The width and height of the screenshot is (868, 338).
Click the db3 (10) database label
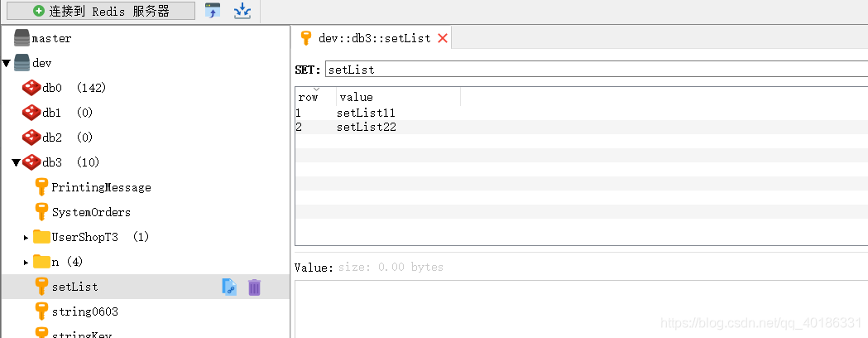[x=71, y=162]
